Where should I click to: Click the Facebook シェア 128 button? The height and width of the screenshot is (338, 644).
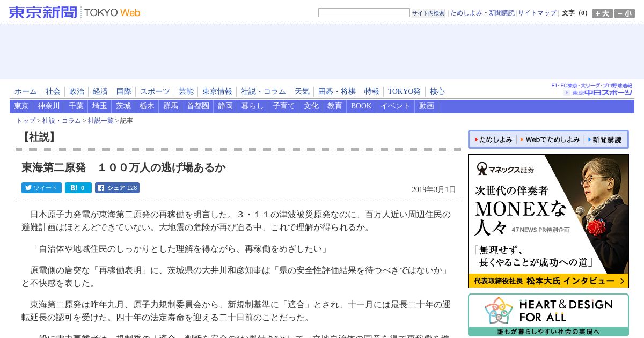tap(117, 188)
